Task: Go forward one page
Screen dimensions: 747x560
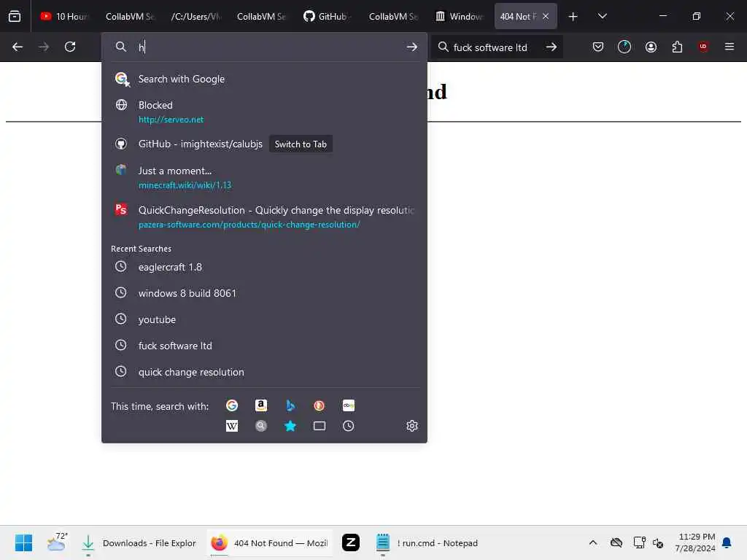Action: (43, 47)
